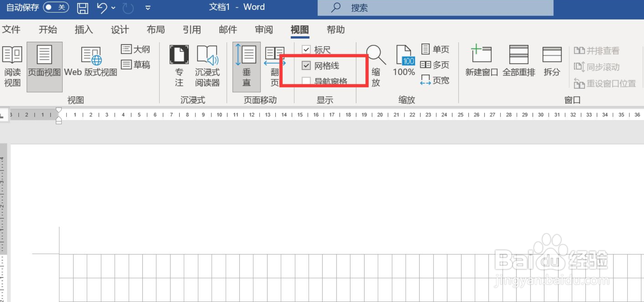Uncheck the 标尺 (Ruler) checkbox
This screenshot has height=302, width=644.
pyautogui.click(x=306, y=50)
